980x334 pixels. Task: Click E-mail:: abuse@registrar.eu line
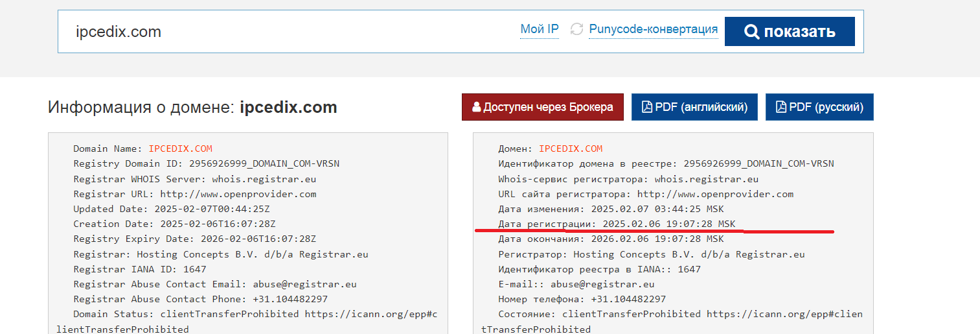tap(576, 284)
